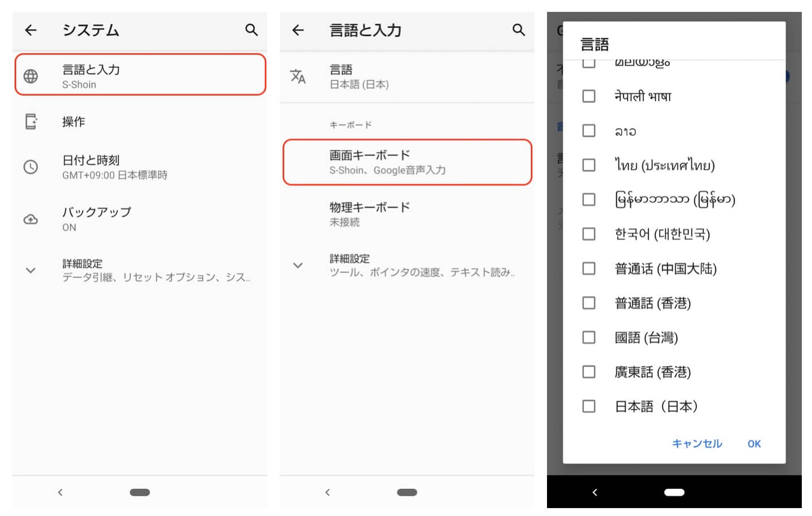Screen dimensions: 812x516
Task: Tap キャンセル in the 言語 dialog
Action: [x=697, y=444]
